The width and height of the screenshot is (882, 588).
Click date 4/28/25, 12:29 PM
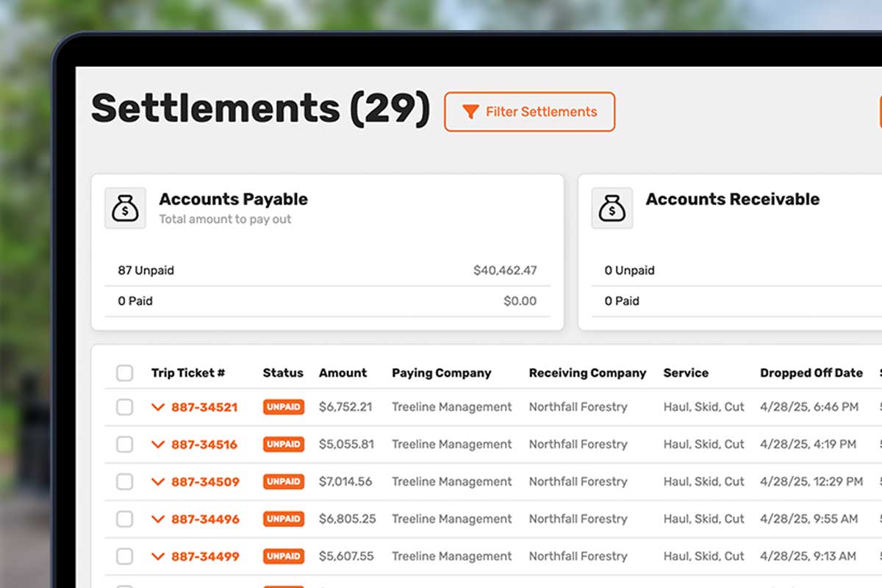[x=811, y=482]
